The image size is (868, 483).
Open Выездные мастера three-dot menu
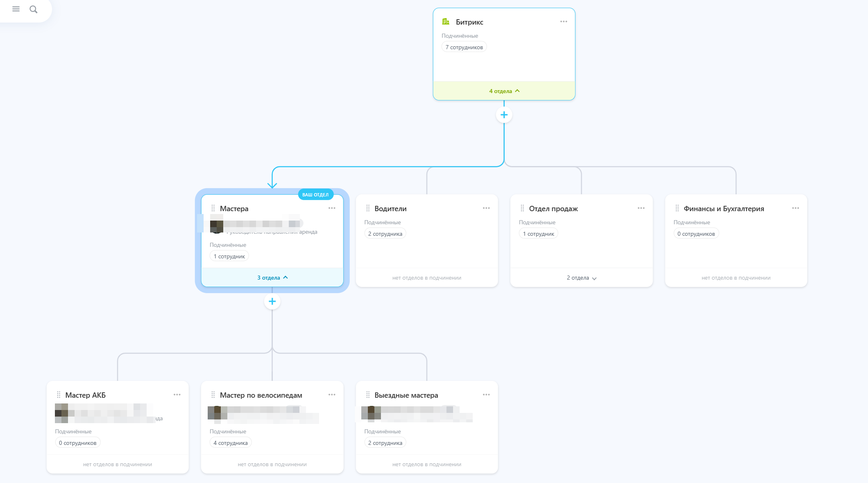(x=486, y=395)
